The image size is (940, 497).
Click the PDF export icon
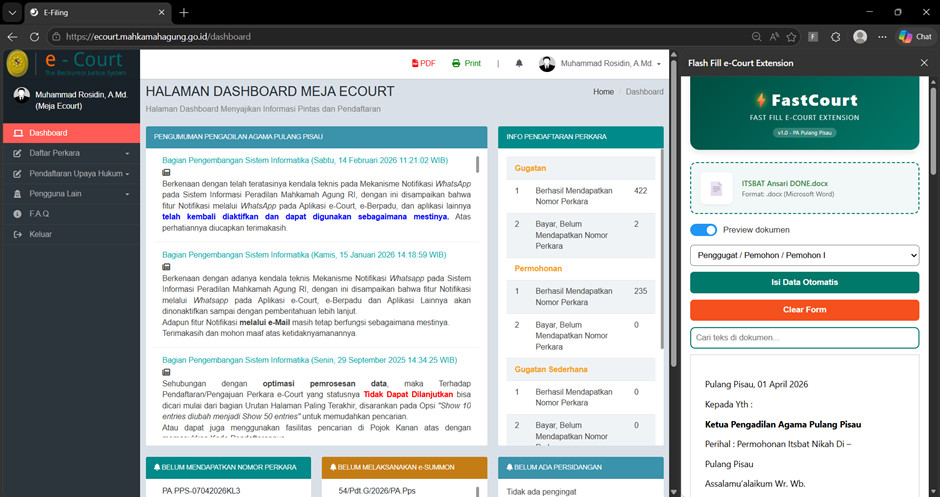423,63
